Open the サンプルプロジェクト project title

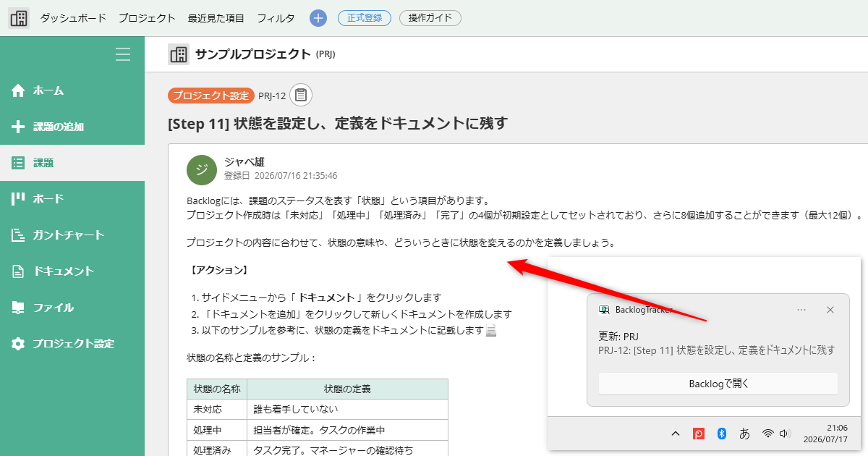[253, 54]
